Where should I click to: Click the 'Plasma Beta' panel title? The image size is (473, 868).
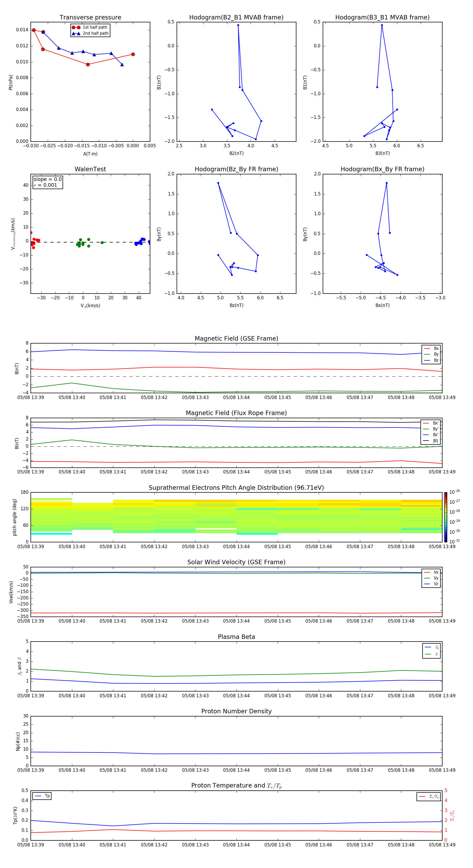point(236,637)
